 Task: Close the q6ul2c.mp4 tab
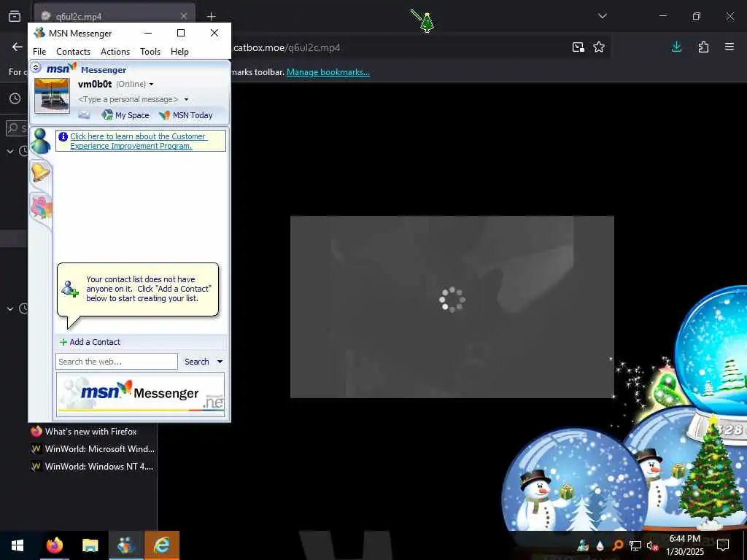point(183,16)
